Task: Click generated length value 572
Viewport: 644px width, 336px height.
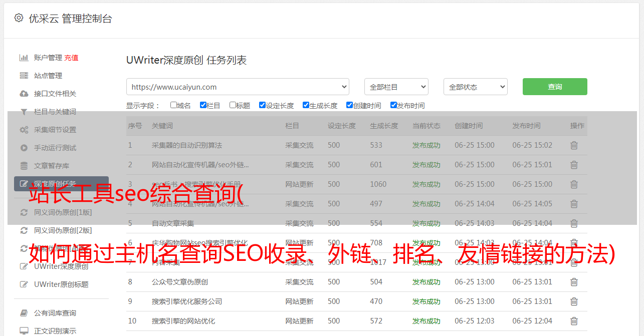Action: pos(376,321)
